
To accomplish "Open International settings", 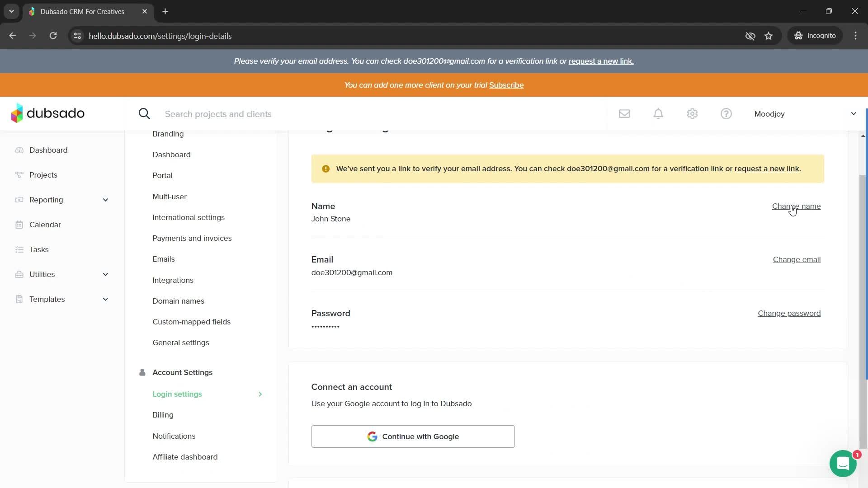I will point(189,217).
